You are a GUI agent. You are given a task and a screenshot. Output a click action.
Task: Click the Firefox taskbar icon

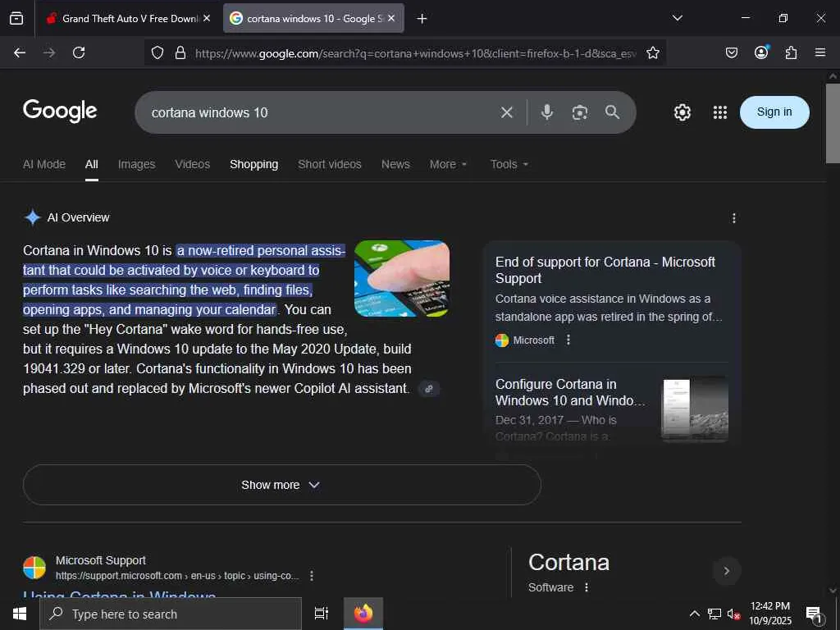(x=363, y=614)
